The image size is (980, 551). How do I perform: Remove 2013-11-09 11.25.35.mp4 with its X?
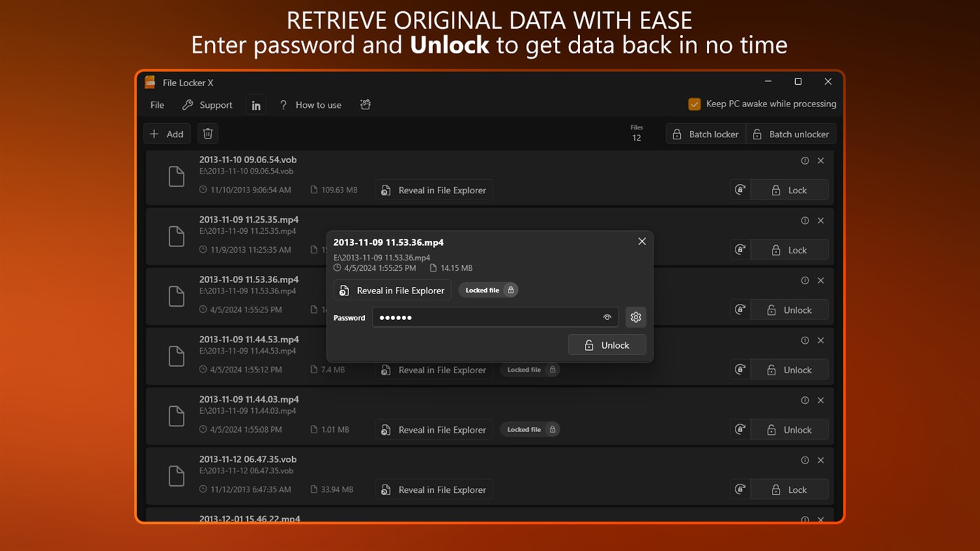point(820,220)
